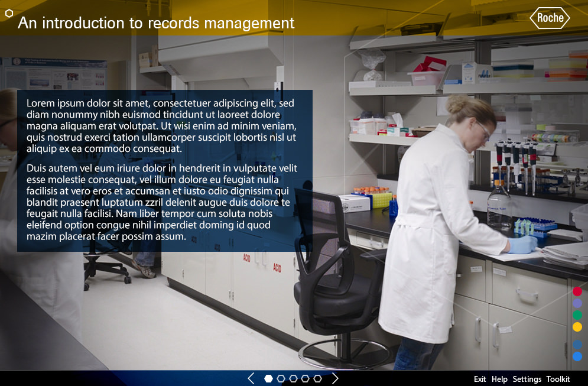Pick the light blue bottom dot
Image resolution: width=588 pixels, height=386 pixels.
(577, 356)
